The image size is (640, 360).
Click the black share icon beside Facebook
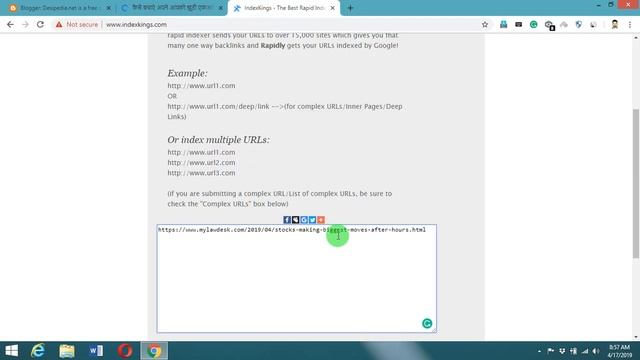296,220
